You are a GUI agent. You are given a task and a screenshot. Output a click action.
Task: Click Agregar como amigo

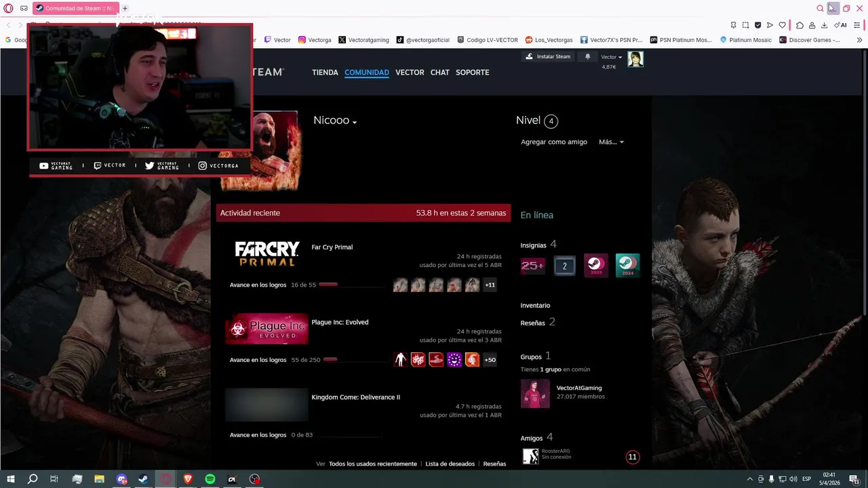point(554,142)
